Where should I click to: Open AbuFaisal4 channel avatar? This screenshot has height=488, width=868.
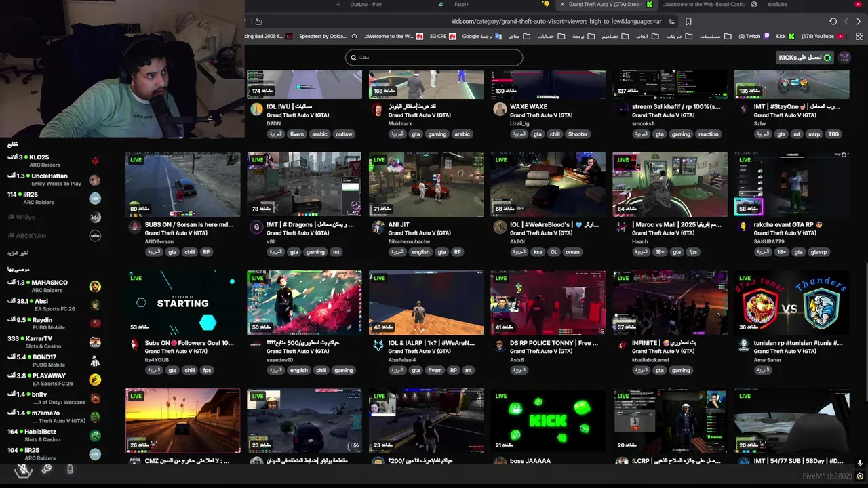[x=378, y=345]
